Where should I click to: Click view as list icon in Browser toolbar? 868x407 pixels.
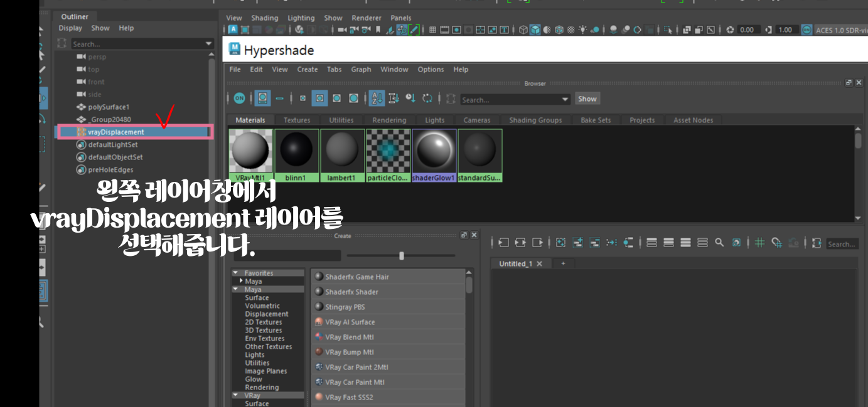[279, 98]
